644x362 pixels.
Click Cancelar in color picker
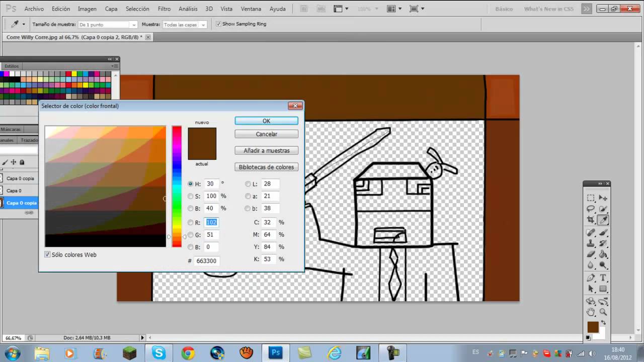pyautogui.click(x=266, y=134)
